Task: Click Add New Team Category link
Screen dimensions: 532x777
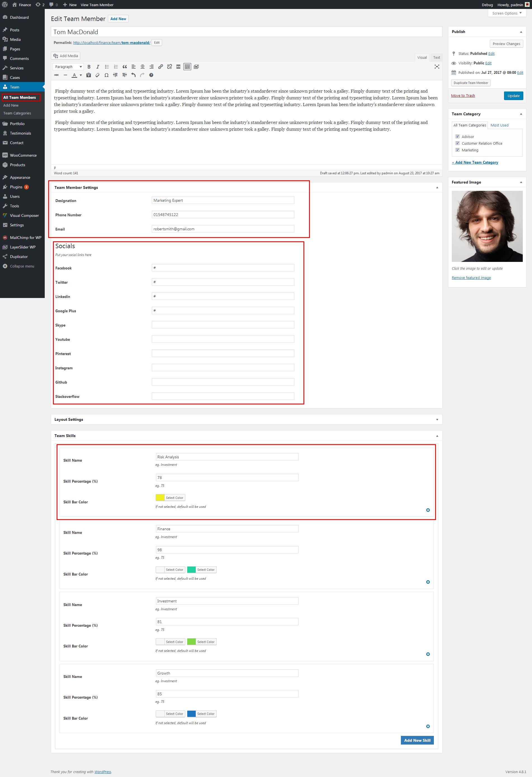Action: (475, 163)
